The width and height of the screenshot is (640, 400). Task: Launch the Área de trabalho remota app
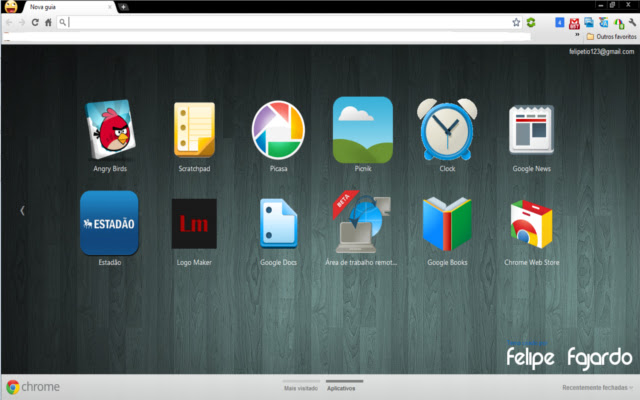point(362,222)
